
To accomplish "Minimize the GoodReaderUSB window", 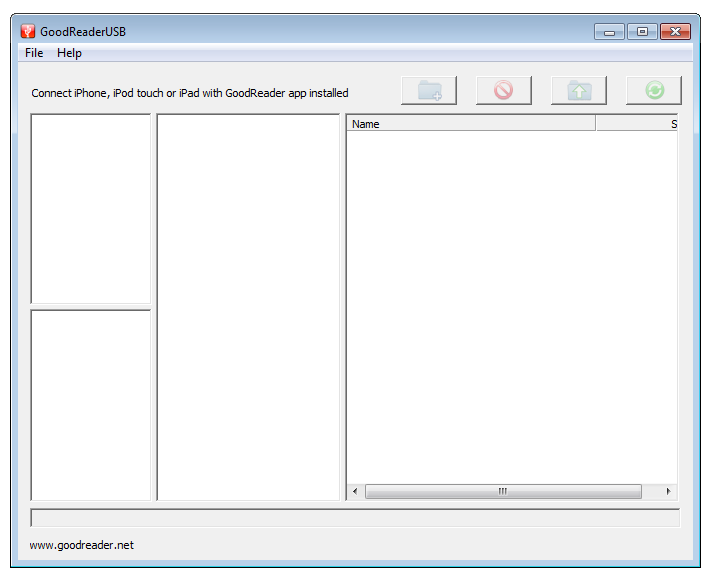I will point(609,32).
